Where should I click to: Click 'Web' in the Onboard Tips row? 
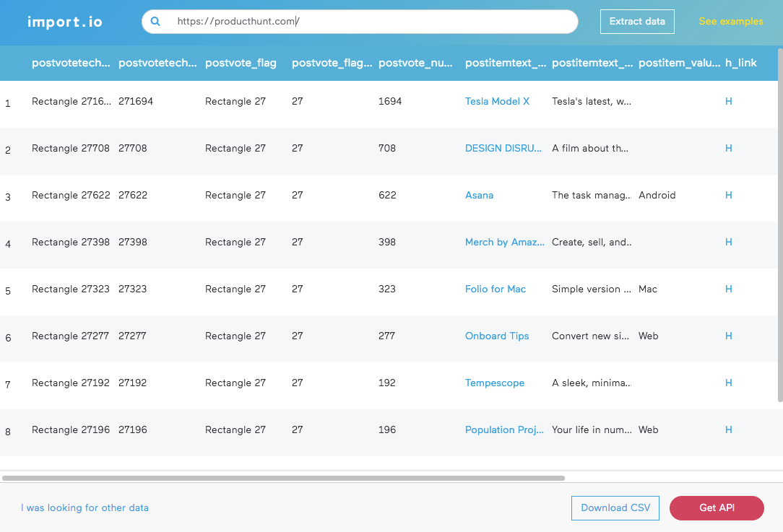tap(648, 336)
